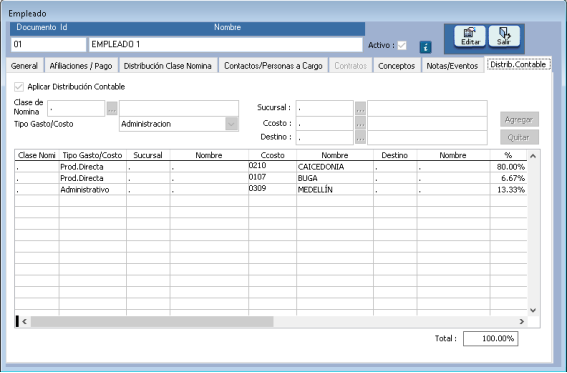Click the EMPLEADO 1 name field

[226, 44]
